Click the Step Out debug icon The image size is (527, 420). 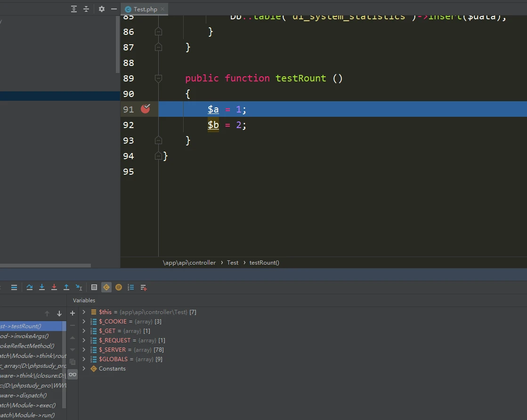(x=66, y=287)
